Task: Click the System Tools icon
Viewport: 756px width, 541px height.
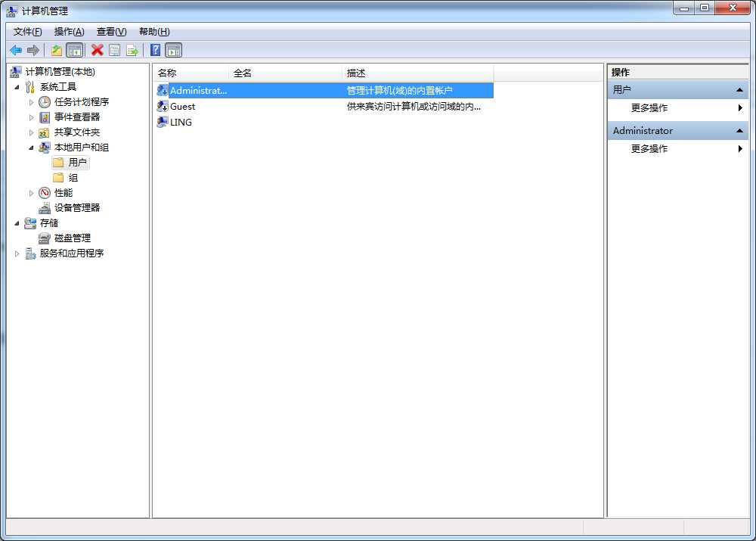Action: [30, 87]
